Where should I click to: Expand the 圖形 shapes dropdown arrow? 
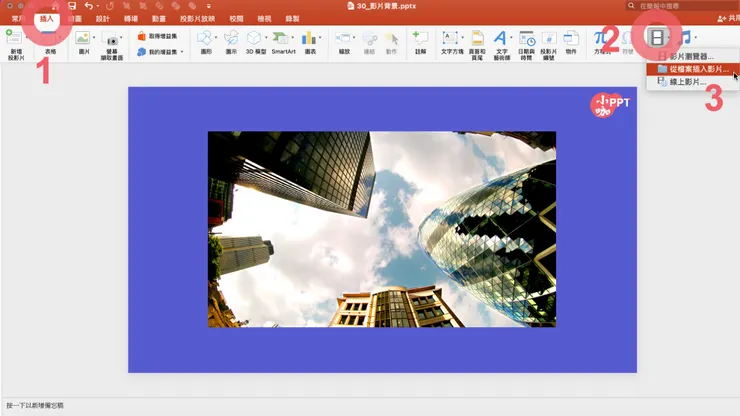point(216,38)
